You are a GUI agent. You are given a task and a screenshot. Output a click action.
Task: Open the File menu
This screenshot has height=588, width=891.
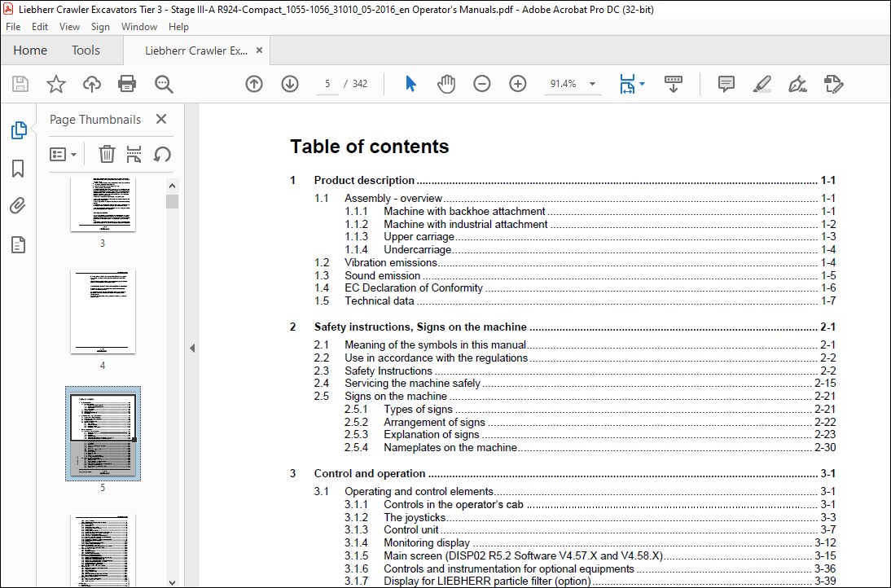pyautogui.click(x=13, y=27)
